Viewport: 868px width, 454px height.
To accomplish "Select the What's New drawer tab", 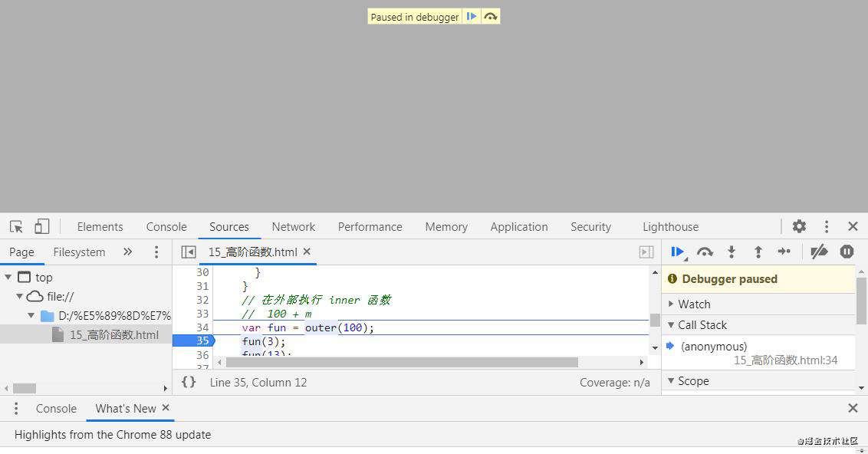I will [126, 409].
